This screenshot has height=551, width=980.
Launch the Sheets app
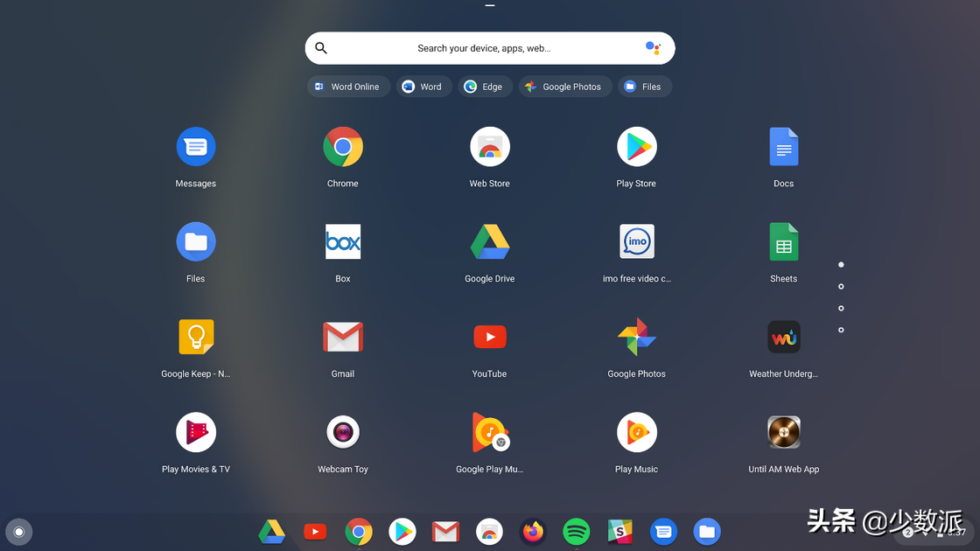pyautogui.click(x=783, y=241)
